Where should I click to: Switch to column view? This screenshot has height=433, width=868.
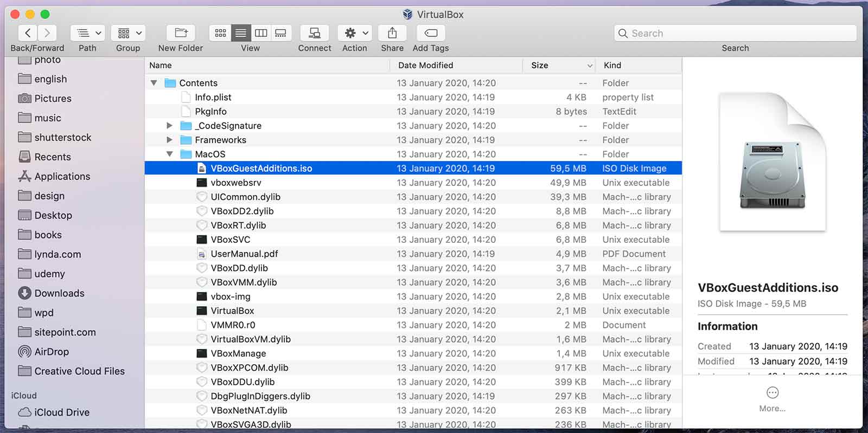tap(261, 33)
